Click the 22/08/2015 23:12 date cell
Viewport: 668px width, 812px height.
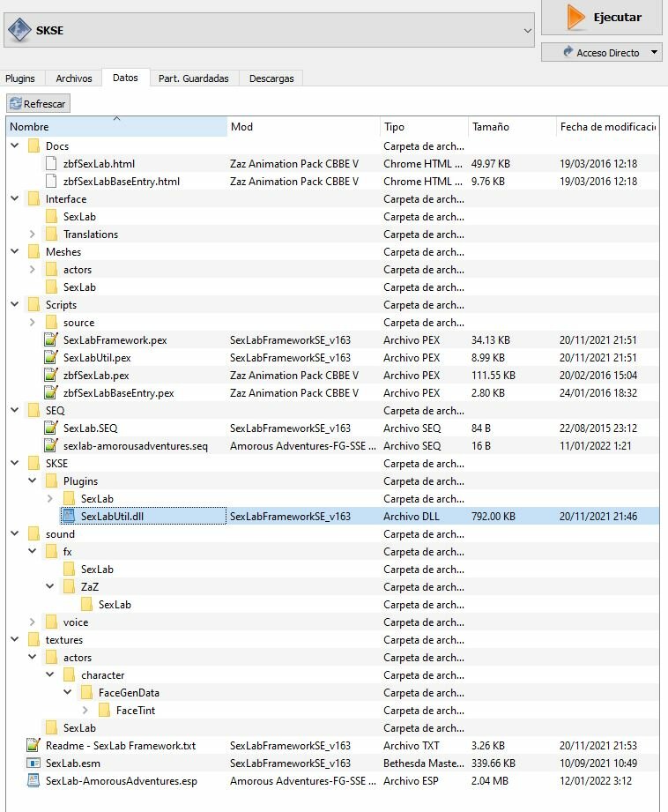[598, 428]
